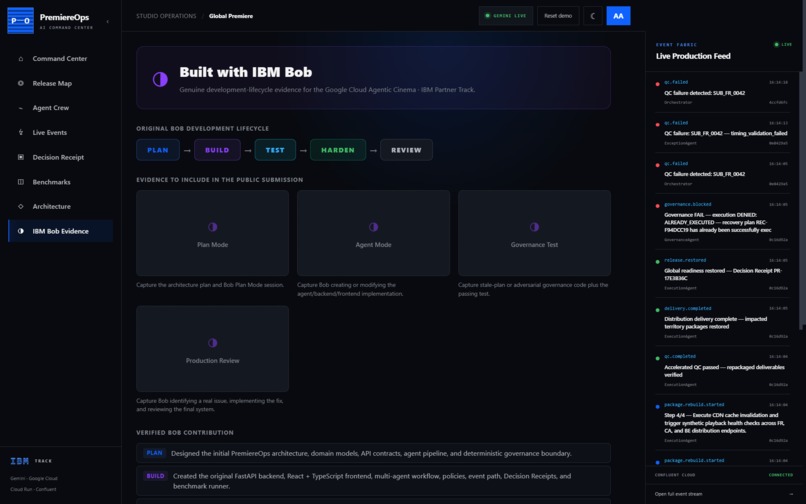This screenshot has height=504, width=806.
Task: Open the Architecture page
Action: tap(61, 207)
